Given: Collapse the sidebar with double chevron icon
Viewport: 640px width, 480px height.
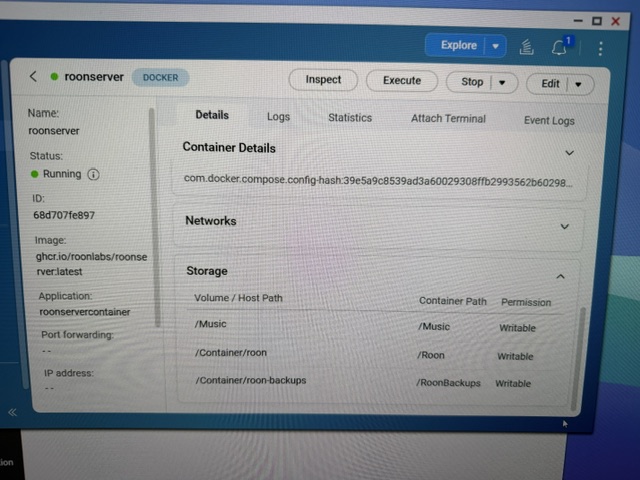Looking at the screenshot, I should pos(13,412).
